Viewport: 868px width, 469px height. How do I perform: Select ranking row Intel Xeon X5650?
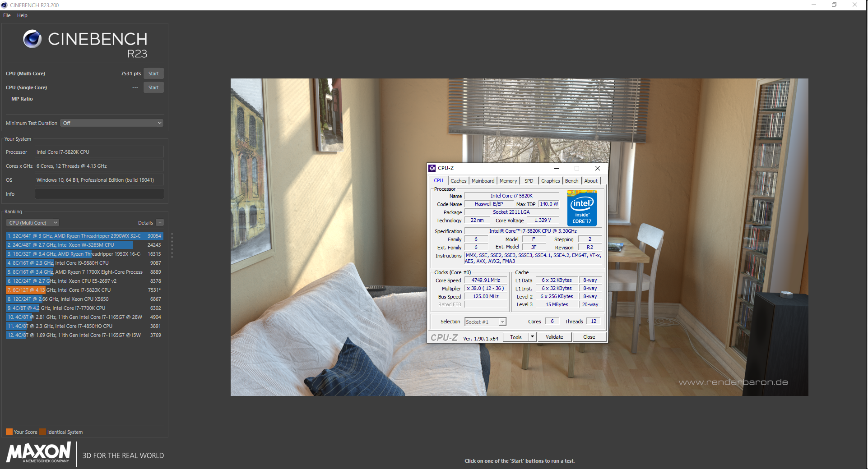pyautogui.click(x=84, y=299)
